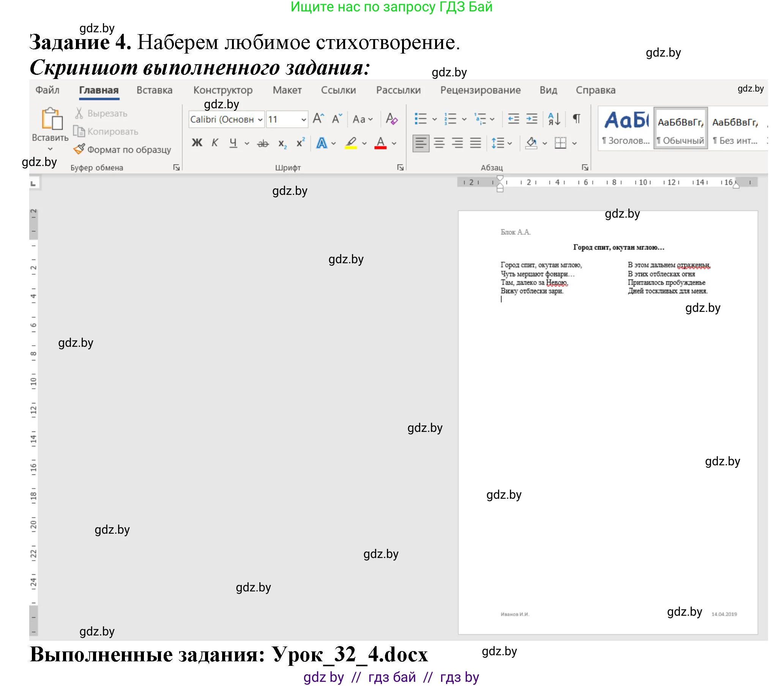784x686 pixels.
Task: Open the Макет ribbon tab
Action: coord(287,90)
